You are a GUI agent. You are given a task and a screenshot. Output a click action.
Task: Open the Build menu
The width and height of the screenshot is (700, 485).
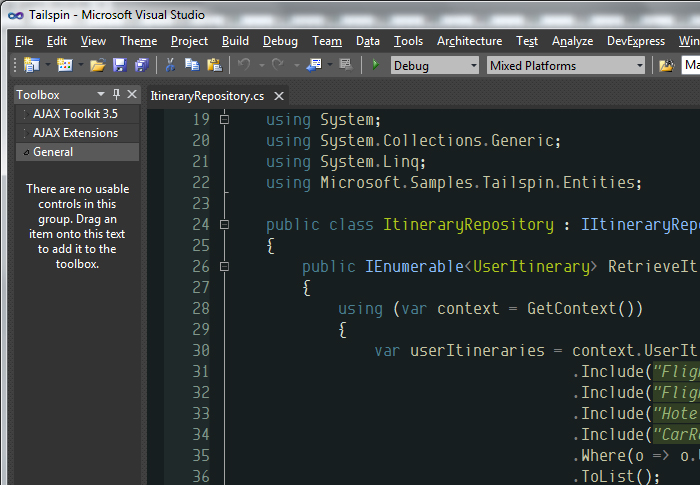pyautogui.click(x=235, y=41)
